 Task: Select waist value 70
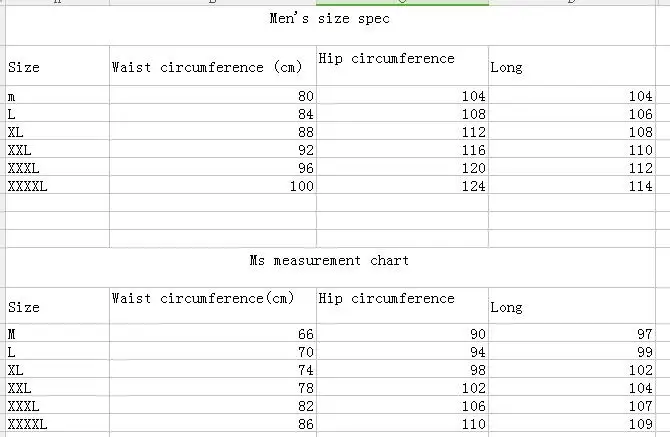pos(213,351)
